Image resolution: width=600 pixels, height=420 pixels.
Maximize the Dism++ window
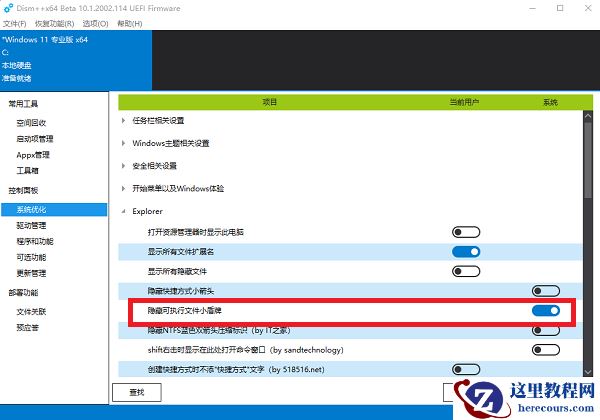[560, 8]
